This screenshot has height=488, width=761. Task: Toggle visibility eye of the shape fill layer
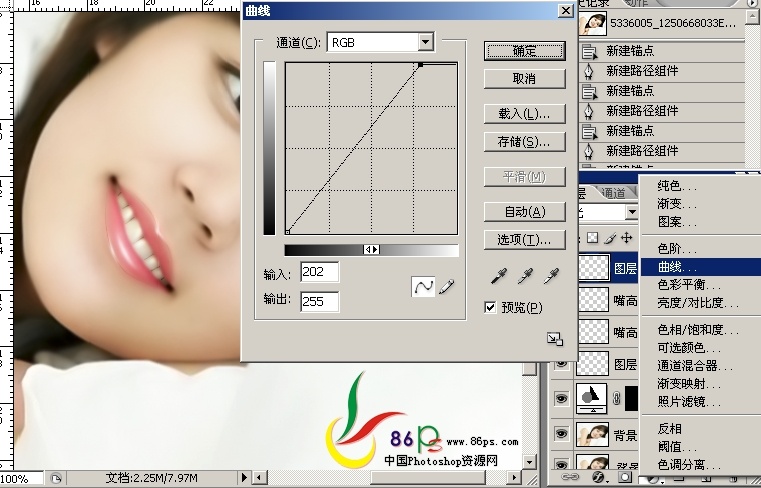561,399
